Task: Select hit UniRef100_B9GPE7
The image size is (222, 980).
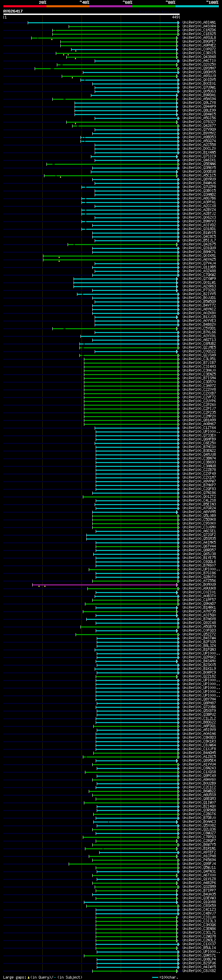Action: [x=199, y=41]
